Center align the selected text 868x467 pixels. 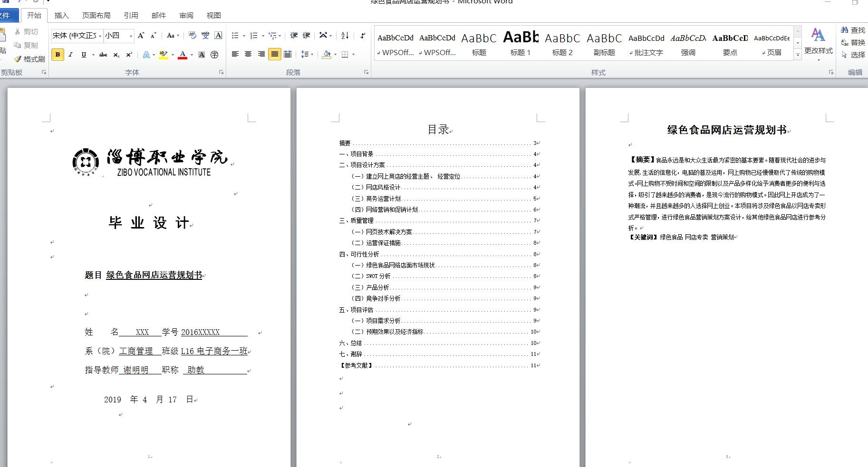tap(248, 54)
